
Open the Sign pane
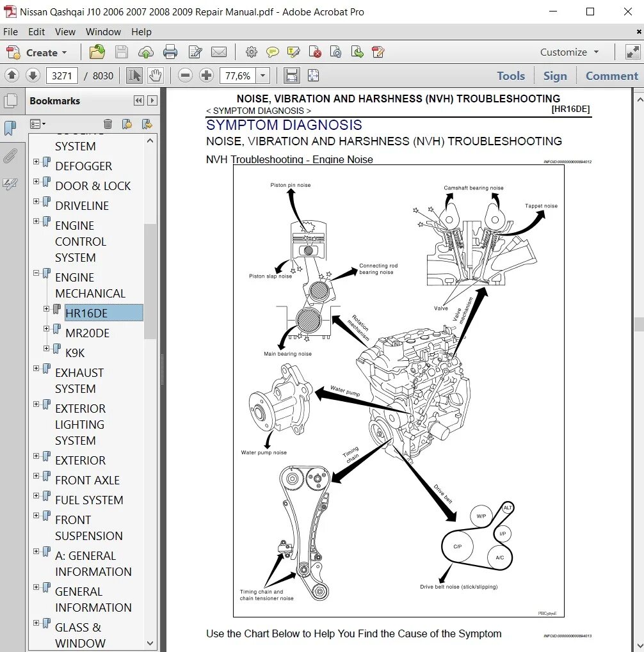[x=555, y=76]
